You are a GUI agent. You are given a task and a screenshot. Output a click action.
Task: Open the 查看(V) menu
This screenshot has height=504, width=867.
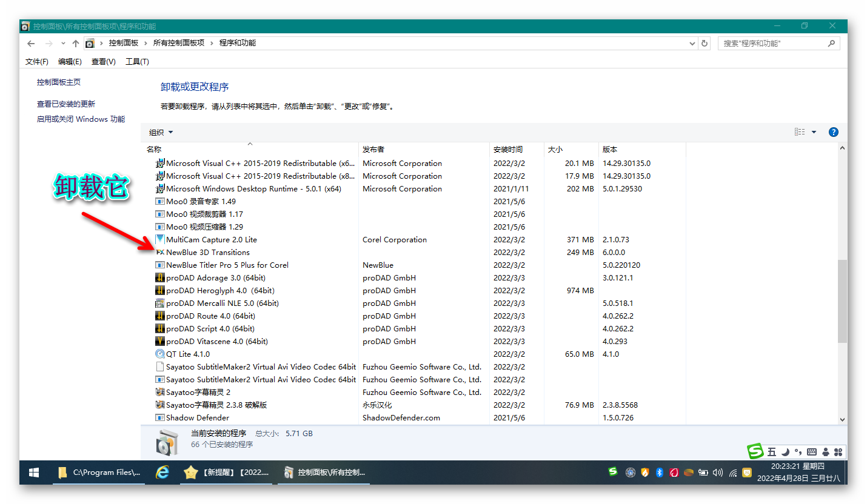pos(104,62)
